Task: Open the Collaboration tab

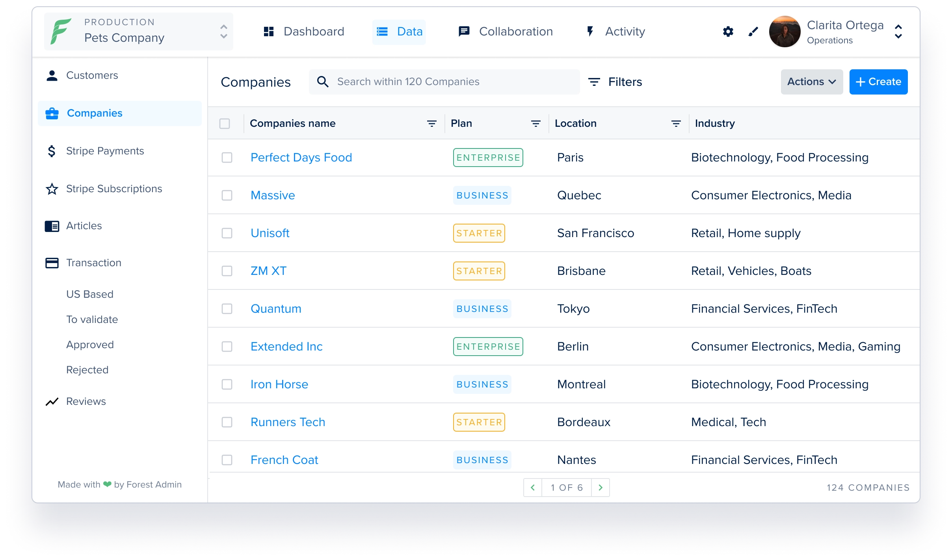Action: point(506,32)
